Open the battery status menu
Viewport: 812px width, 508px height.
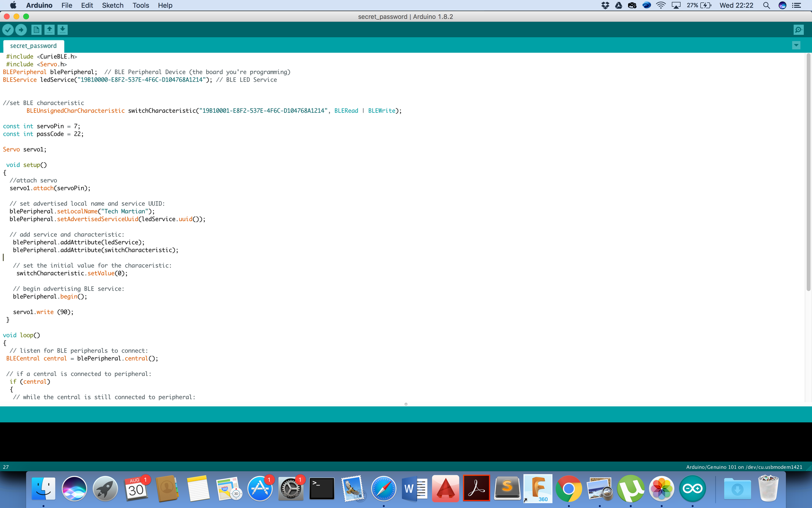pos(699,5)
